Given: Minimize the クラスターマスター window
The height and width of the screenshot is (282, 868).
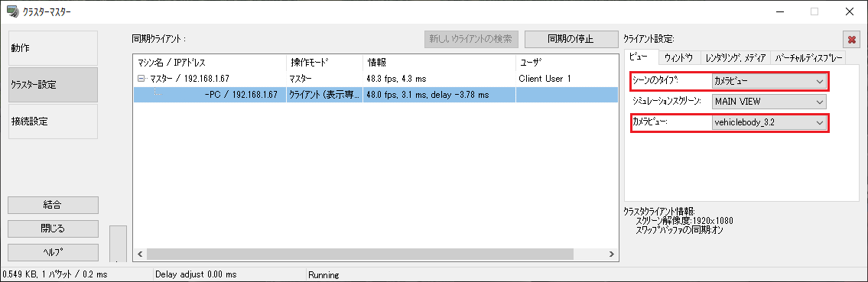Looking at the screenshot, I should pos(779,11).
